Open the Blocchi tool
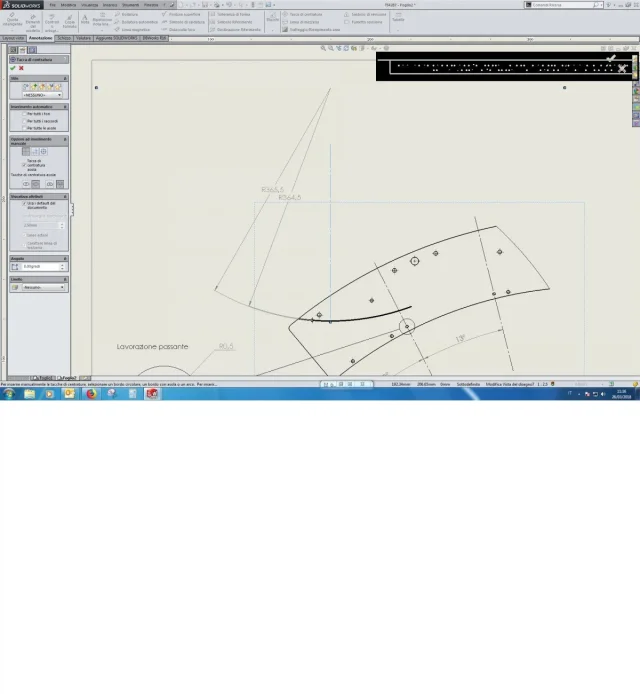The width and height of the screenshot is (640, 694). click(x=273, y=18)
